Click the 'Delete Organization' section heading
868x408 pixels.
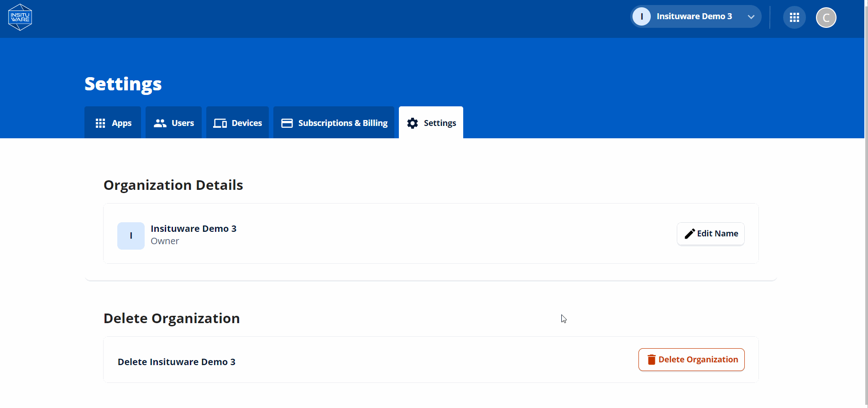click(x=172, y=318)
